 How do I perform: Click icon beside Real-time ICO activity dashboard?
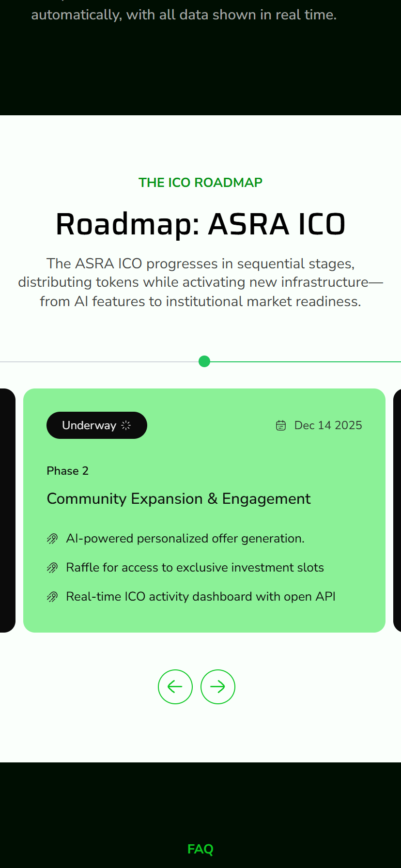[52, 597]
